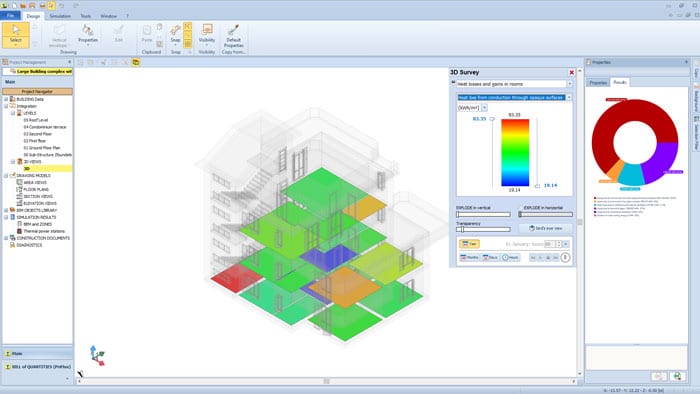
Task: Click the new document icon in title bar
Action: pos(14,5)
